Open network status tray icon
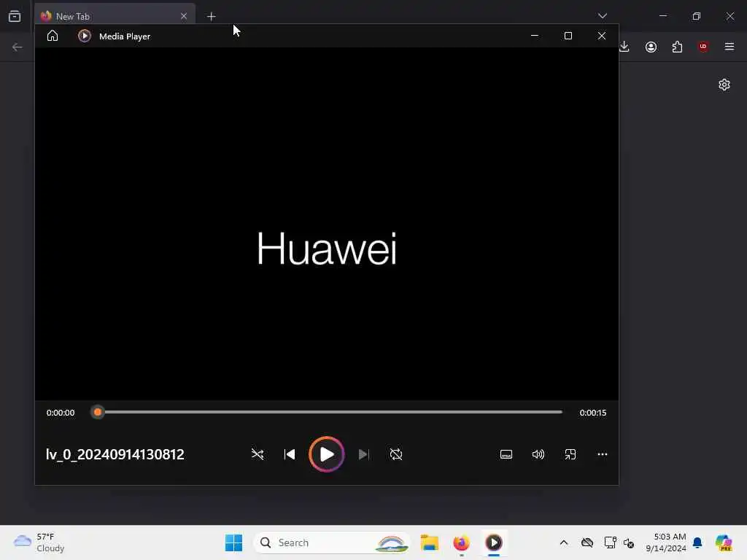 [610, 542]
